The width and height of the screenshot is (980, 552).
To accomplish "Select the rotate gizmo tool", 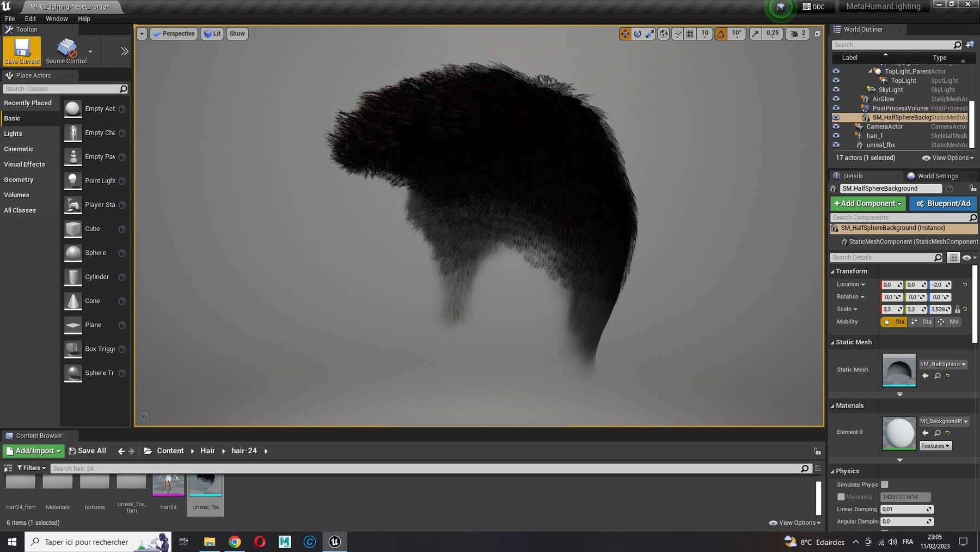I will pyautogui.click(x=638, y=34).
